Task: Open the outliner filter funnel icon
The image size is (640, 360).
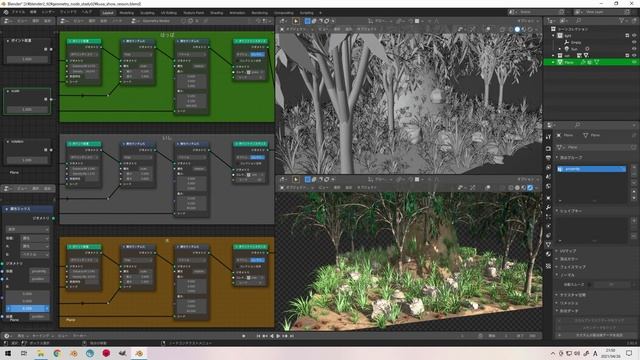Action: tap(622, 20)
